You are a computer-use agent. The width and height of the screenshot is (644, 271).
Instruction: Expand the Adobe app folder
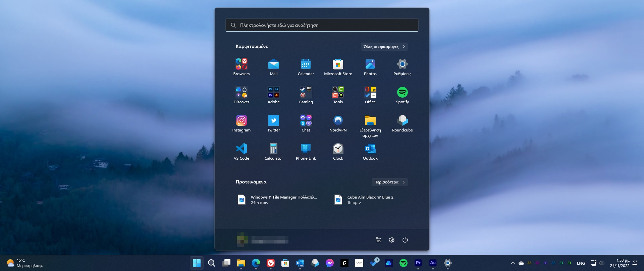pos(273,96)
